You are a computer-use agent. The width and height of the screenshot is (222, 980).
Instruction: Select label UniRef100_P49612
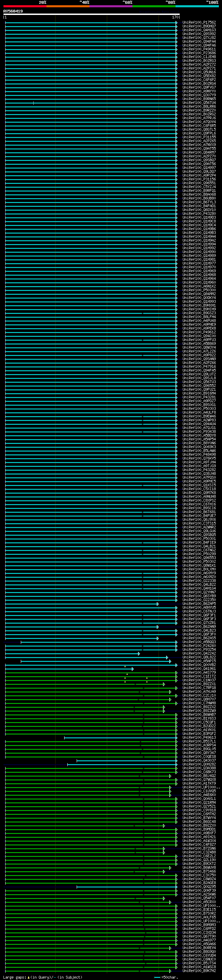(x=199, y=332)
